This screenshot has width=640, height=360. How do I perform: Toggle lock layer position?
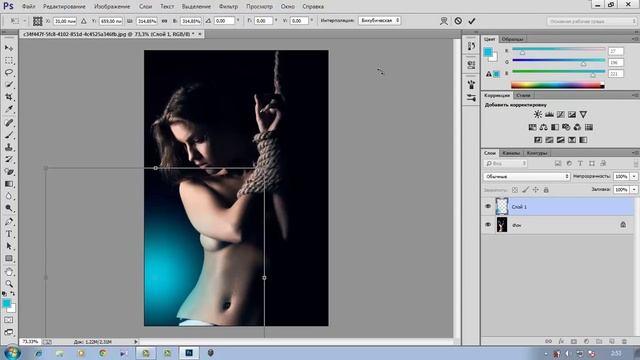pyautogui.click(x=536, y=190)
